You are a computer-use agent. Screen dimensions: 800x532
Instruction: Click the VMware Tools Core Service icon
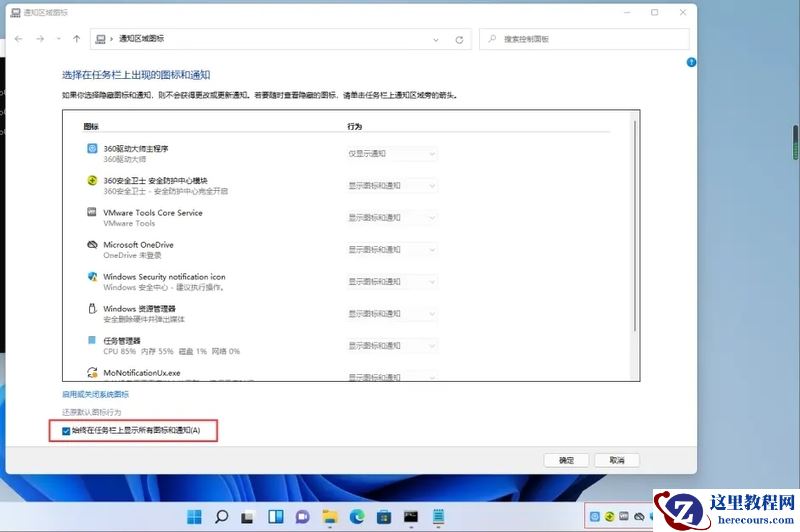coord(92,212)
